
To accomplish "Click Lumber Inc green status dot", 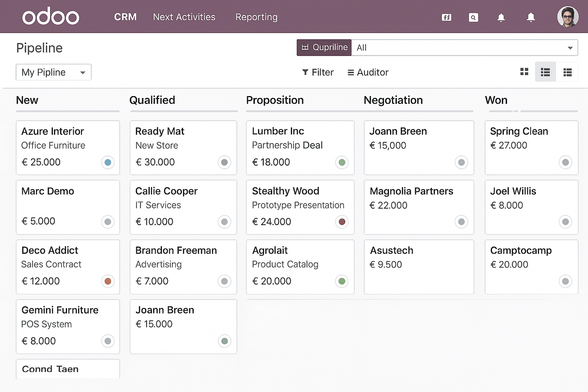I will pos(342,162).
